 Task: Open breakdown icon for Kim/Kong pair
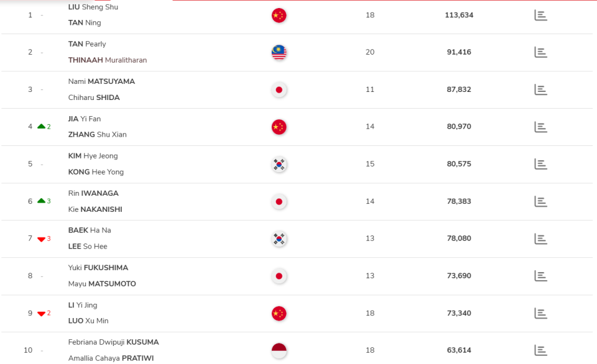coord(540,164)
